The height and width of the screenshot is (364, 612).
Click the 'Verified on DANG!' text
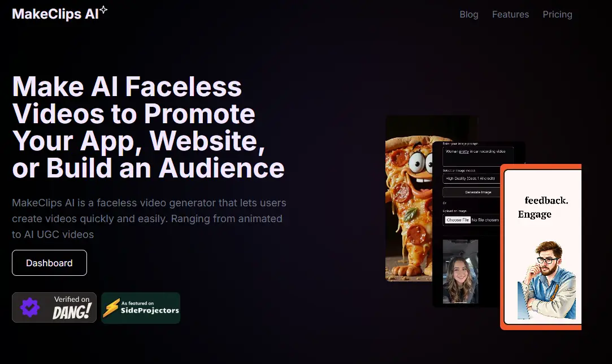(71, 308)
